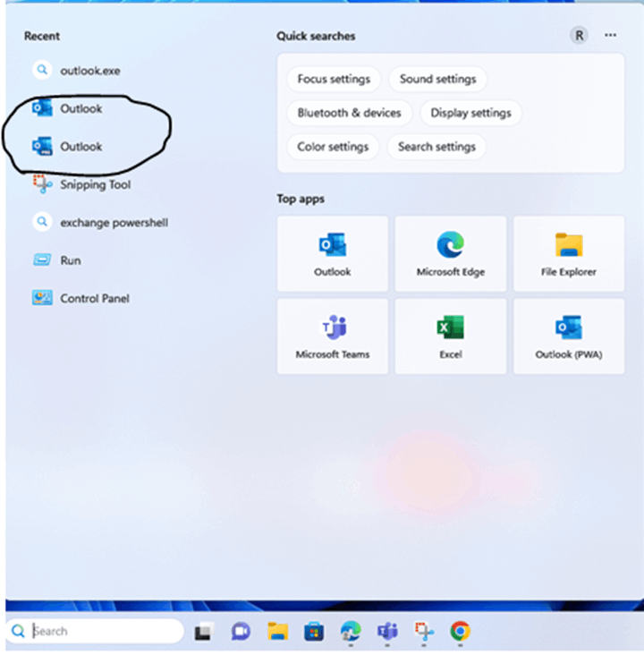The width and height of the screenshot is (644, 655).
Task: Launch Microsoft Store from the taskbar
Action: click(x=314, y=631)
